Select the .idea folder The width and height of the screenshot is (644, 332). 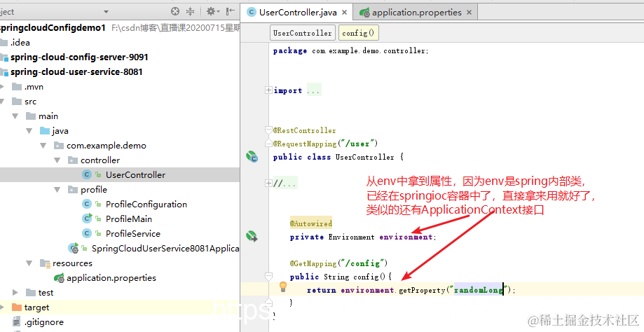20,42
